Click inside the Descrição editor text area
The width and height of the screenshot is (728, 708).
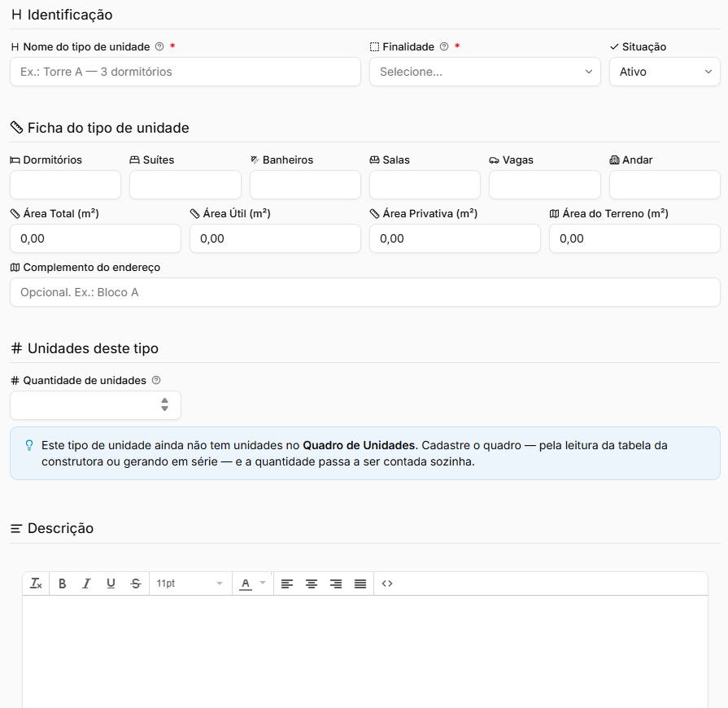365,651
